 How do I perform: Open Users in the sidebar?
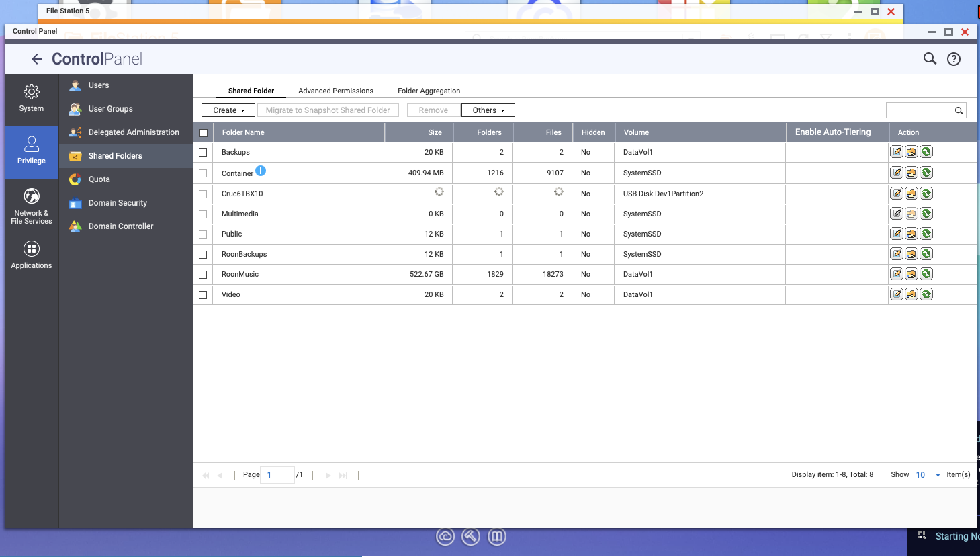click(126, 85)
